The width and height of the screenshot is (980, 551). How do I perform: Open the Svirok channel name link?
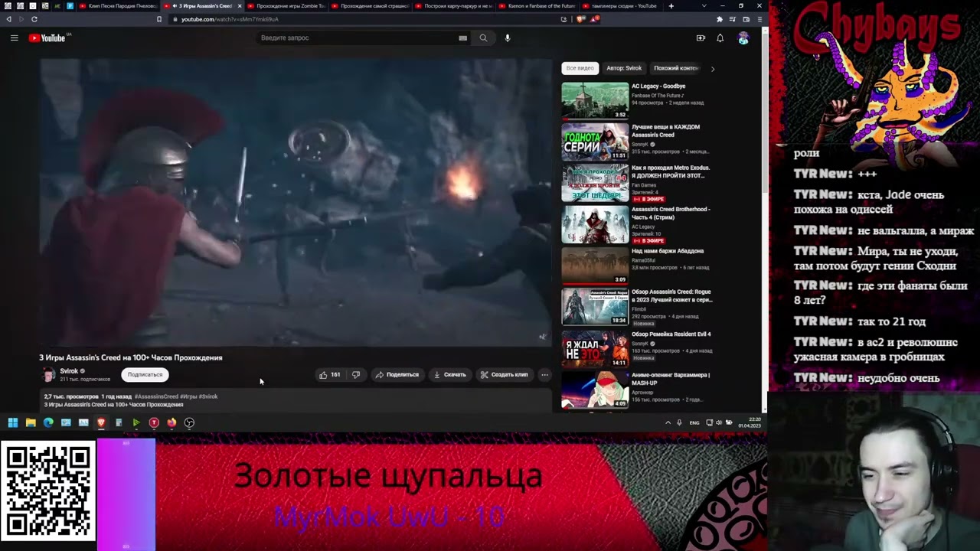69,371
